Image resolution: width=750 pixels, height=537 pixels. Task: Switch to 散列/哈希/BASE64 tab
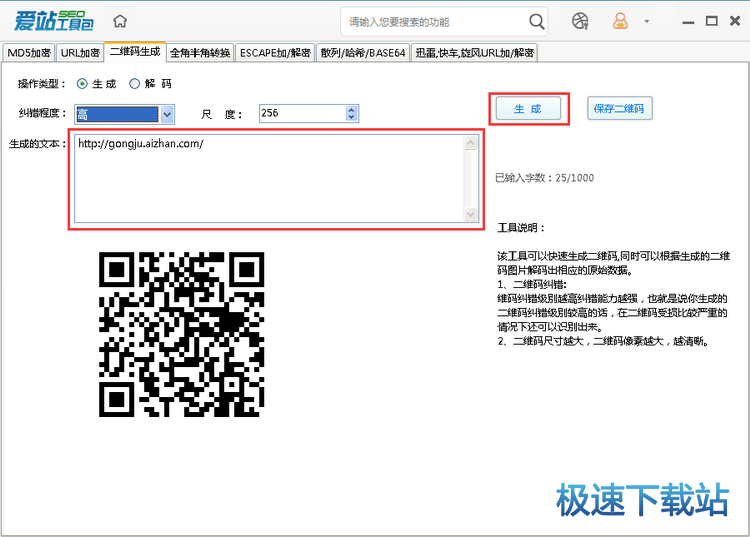coord(363,53)
